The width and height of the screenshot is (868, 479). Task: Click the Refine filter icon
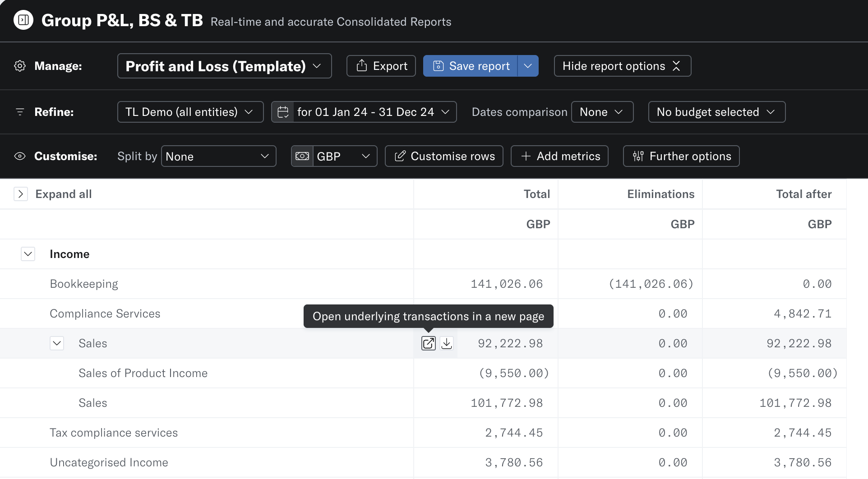[20, 112]
